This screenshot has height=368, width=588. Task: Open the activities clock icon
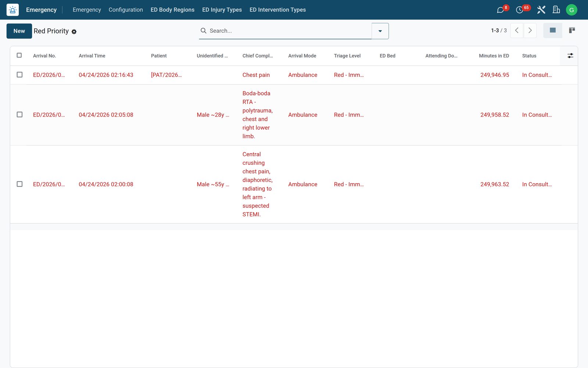click(519, 10)
